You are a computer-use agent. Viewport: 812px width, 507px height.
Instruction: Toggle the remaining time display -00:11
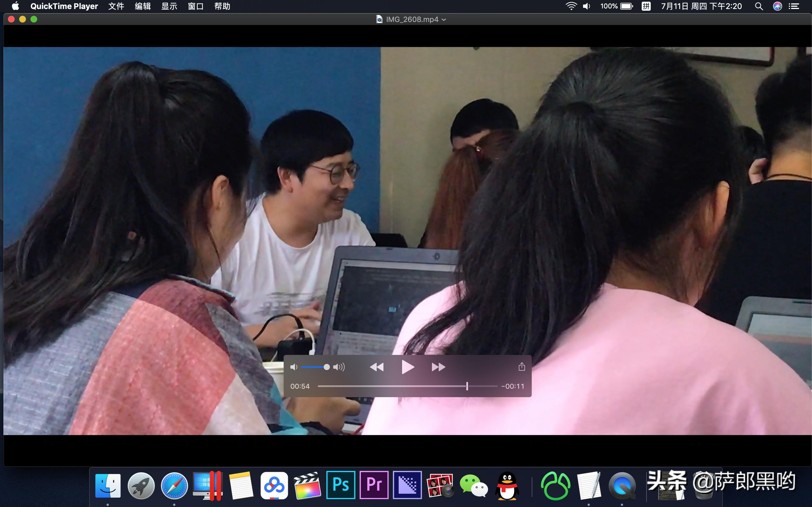tap(512, 386)
